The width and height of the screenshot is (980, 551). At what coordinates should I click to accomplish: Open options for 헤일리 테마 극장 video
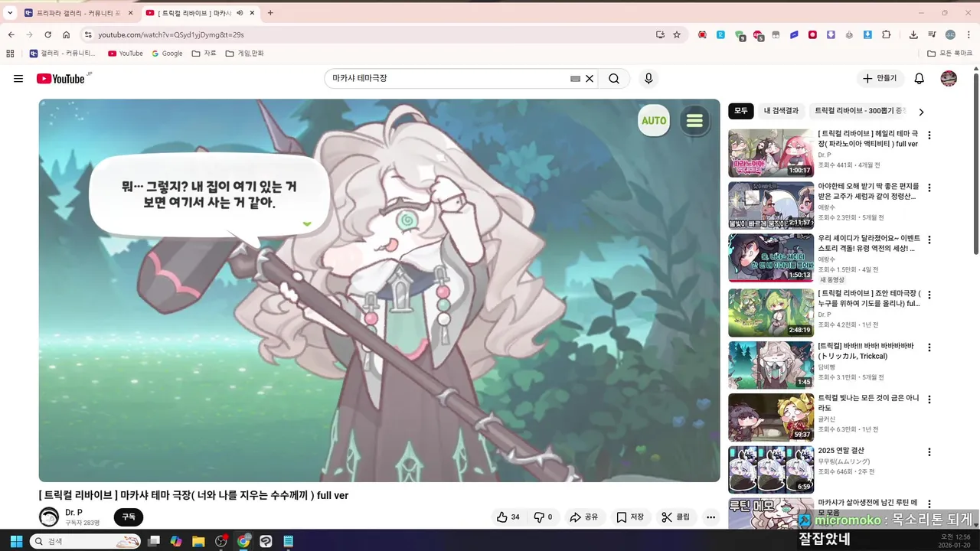tap(929, 135)
